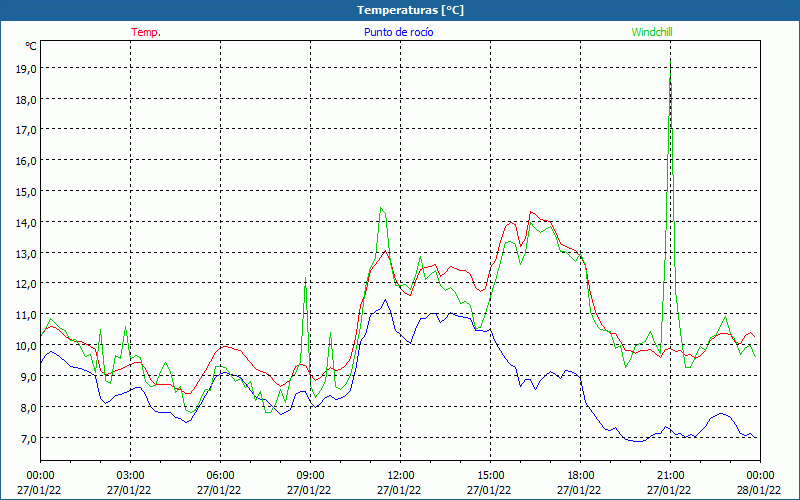This screenshot has height=500, width=800.
Task: Click the 19,0 y-axis value
Action: 26,68
